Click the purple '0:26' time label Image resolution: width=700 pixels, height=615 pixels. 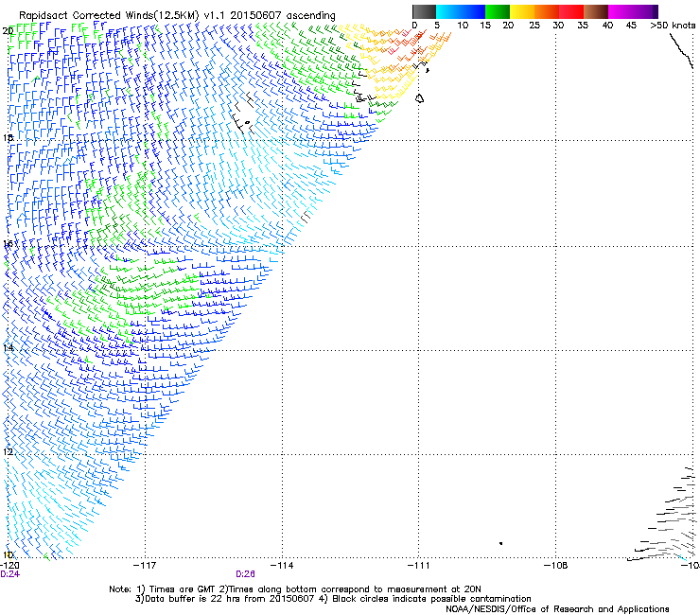coord(245,574)
